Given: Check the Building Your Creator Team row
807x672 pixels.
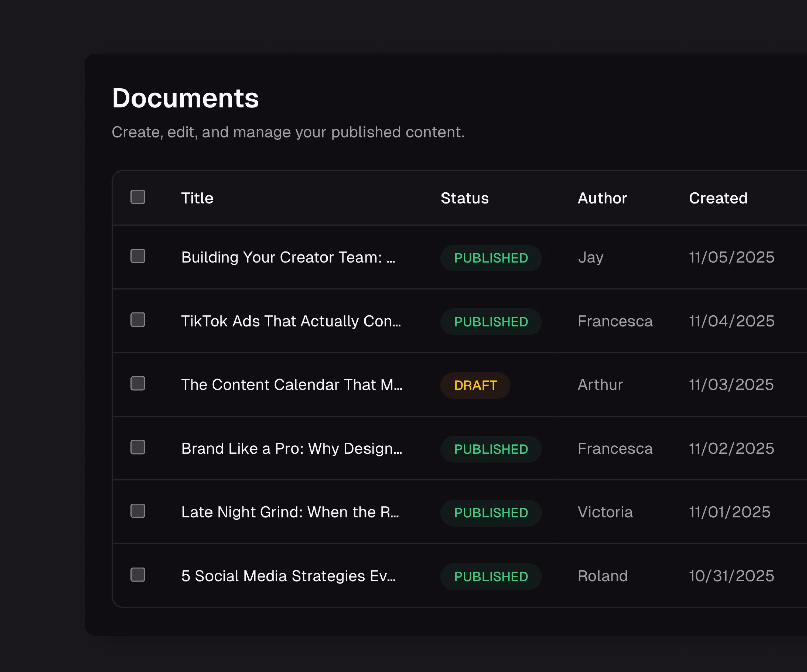Looking at the screenshot, I should coord(138,256).
